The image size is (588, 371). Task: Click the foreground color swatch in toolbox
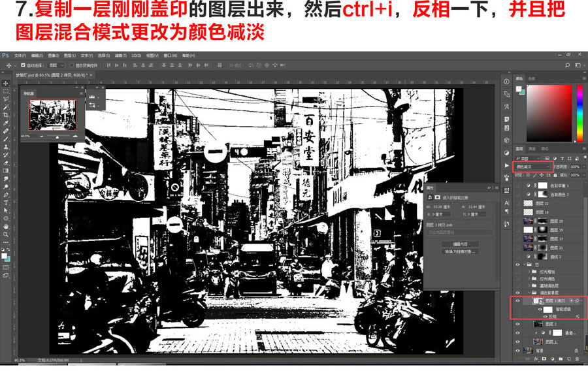(4, 255)
